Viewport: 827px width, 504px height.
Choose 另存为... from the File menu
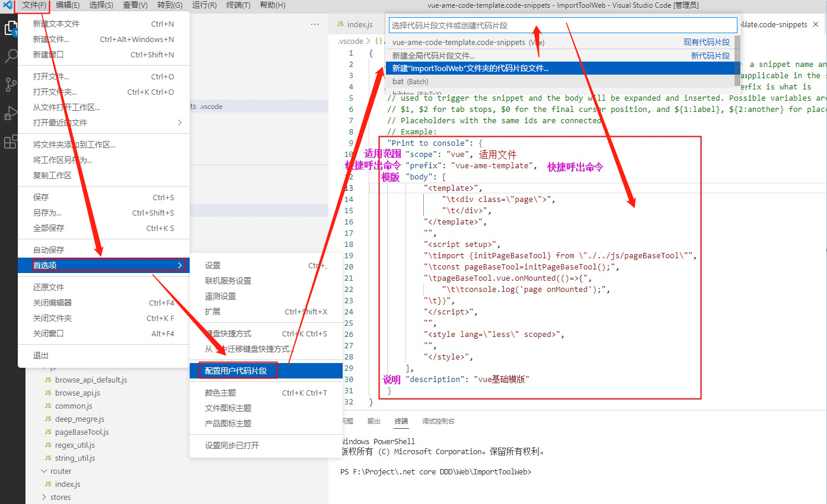click(104, 213)
